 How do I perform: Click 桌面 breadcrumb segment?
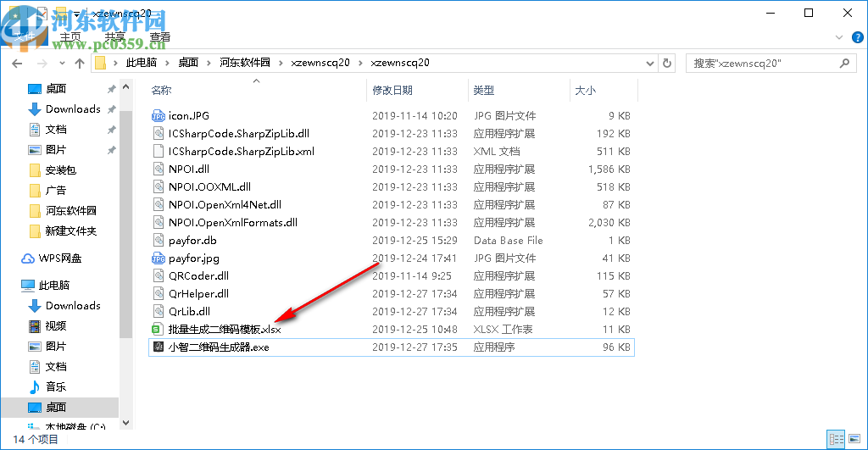[x=188, y=63]
